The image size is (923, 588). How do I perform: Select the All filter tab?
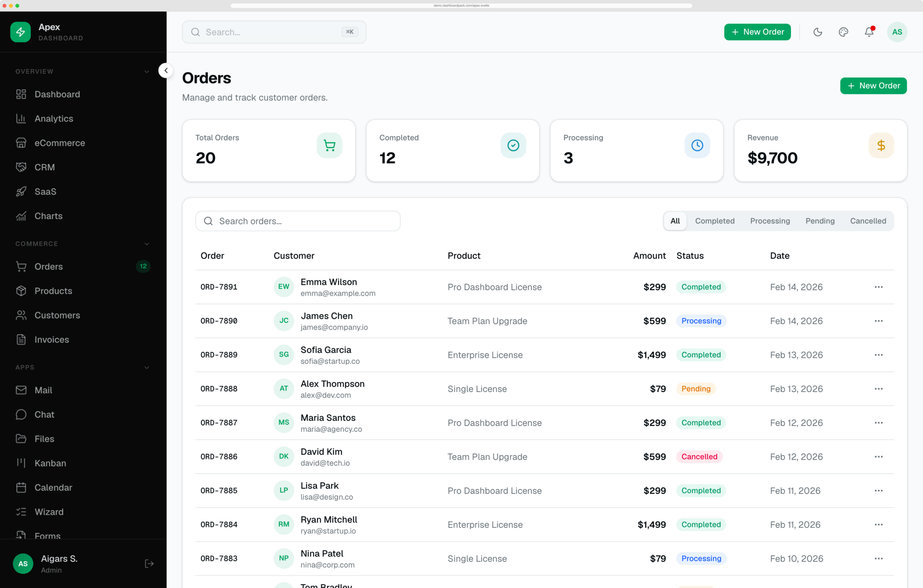[x=675, y=221]
